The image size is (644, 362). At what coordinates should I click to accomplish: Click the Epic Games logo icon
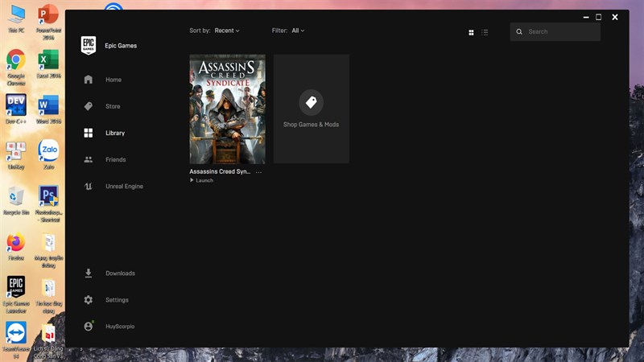point(89,46)
